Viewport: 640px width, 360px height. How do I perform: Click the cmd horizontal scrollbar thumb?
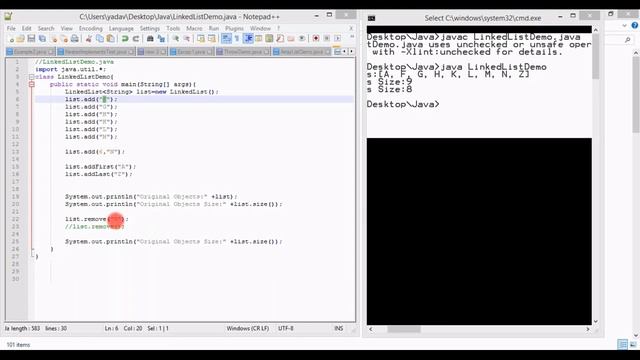[x=404, y=329]
